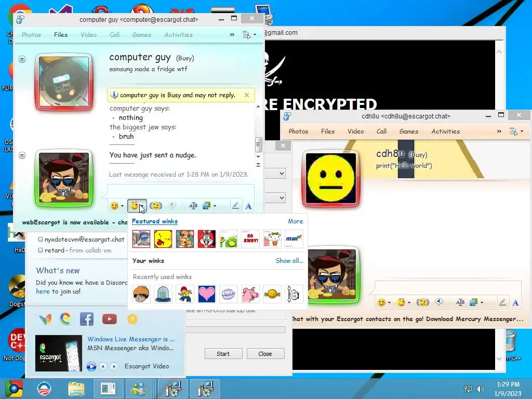Open winks dropdown arrow in cdh8u chat
532x399 pixels.
click(x=409, y=303)
